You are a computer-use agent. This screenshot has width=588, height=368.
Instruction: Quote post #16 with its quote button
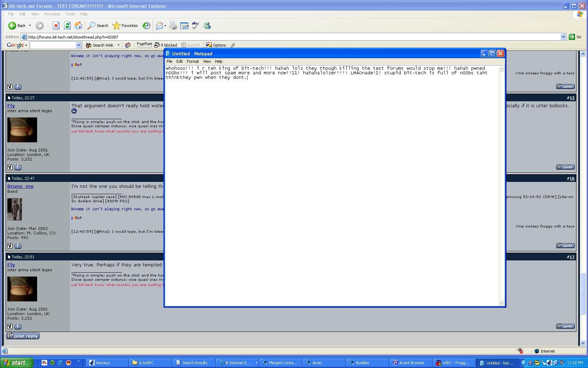565,246
